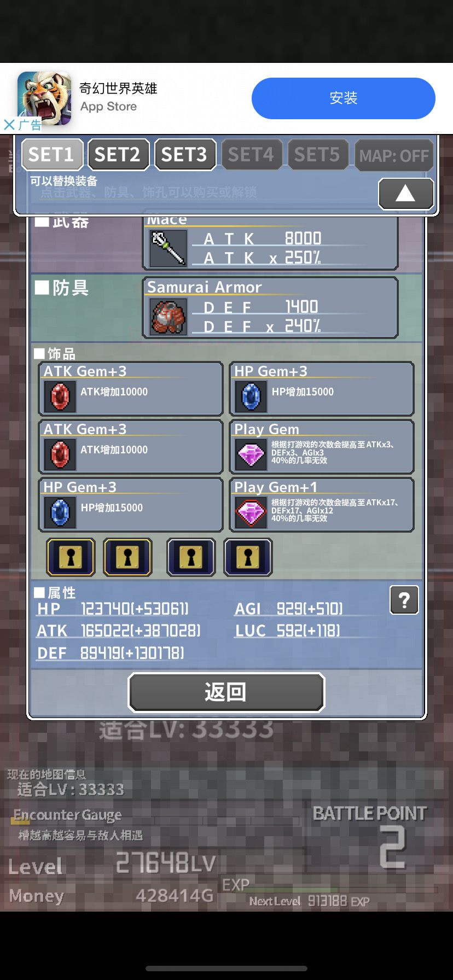This screenshot has height=980, width=453.
Task: Select the blue HP Gem+3 icon beside ATK Gem
Action: pos(251,396)
